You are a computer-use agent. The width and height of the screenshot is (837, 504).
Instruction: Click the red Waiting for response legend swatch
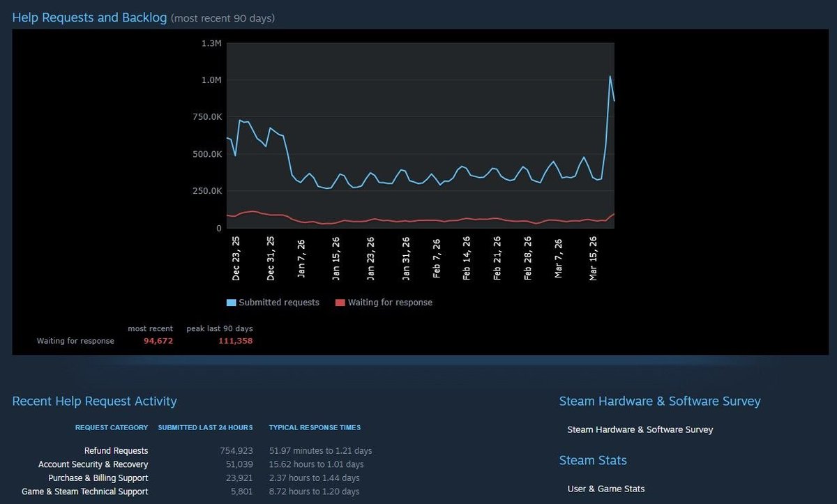(x=340, y=303)
